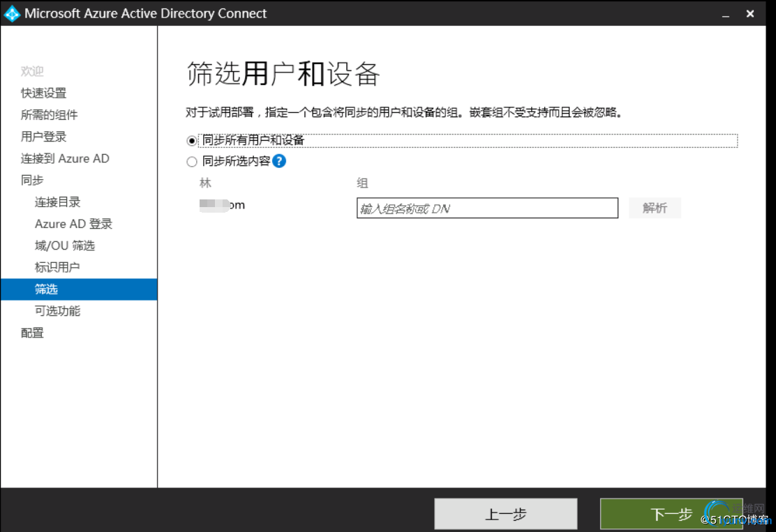Open the 标识用户 sub-step

pyautogui.click(x=57, y=268)
